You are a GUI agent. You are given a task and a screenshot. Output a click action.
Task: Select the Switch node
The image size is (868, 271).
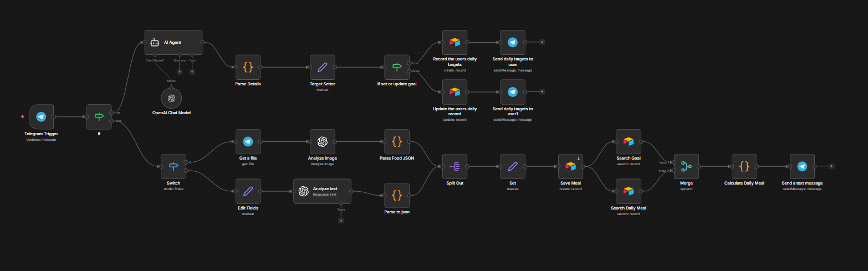click(x=173, y=166)
